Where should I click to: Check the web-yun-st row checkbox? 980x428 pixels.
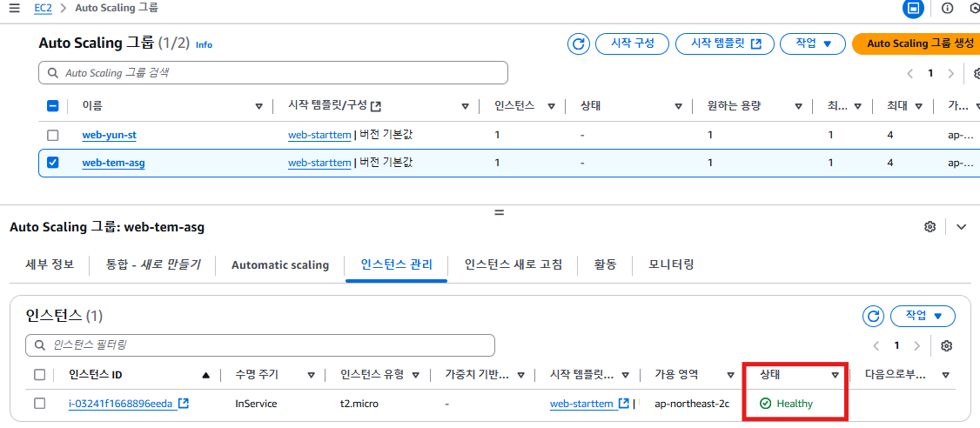53,135
